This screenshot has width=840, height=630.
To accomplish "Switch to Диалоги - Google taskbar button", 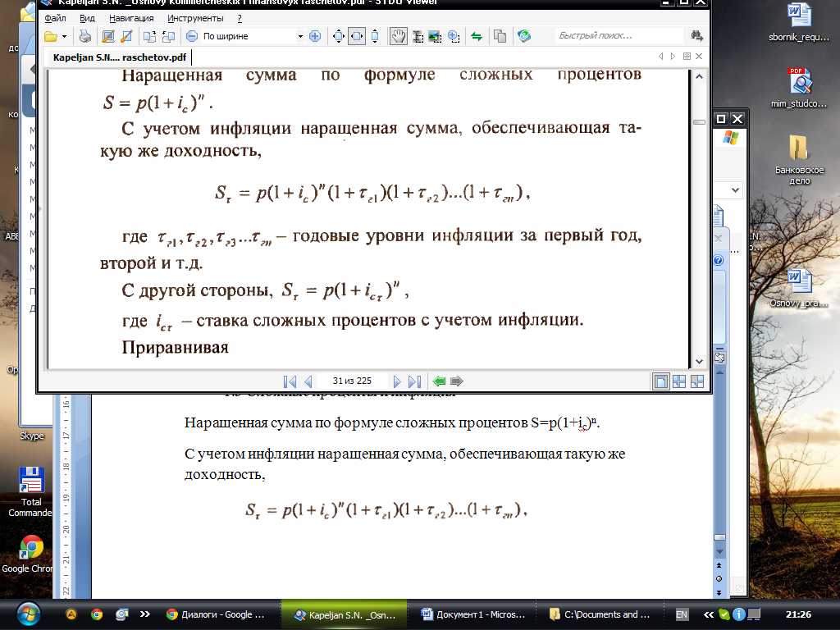I will (216, 614).
